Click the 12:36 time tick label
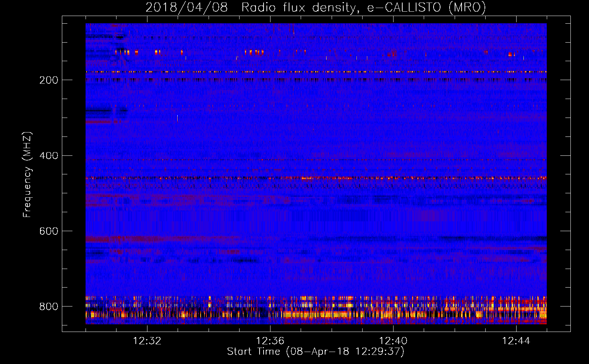The width and height of the screenshot is (589, 364). point(270,341)
